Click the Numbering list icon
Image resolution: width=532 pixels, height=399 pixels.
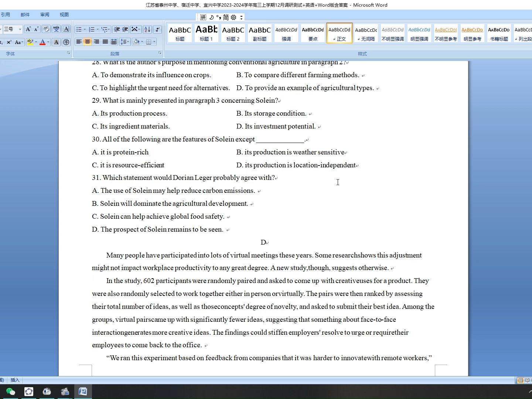pyautogui.click(x=92, y=29)
